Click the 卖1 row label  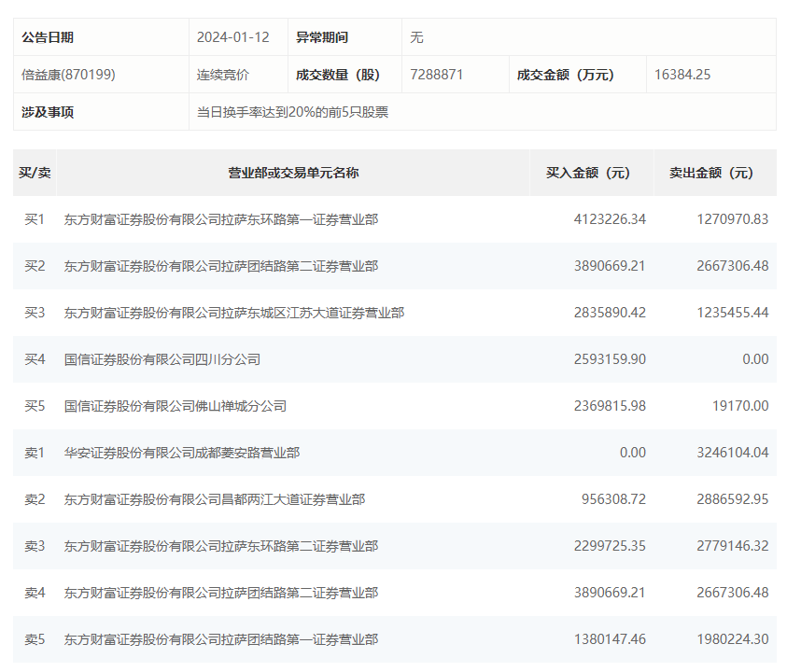tap(35, 453)
